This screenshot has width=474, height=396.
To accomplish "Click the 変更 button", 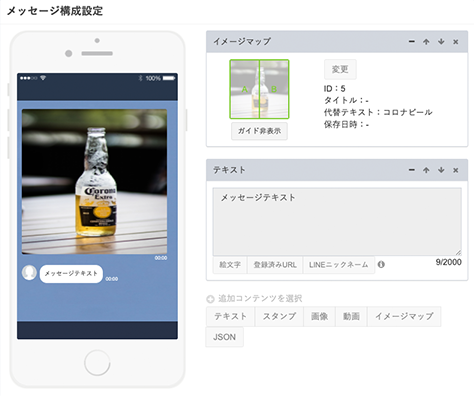I will 340,69.
